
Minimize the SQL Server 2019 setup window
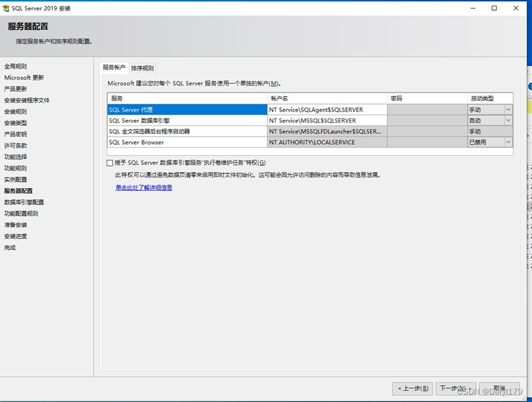473,8
